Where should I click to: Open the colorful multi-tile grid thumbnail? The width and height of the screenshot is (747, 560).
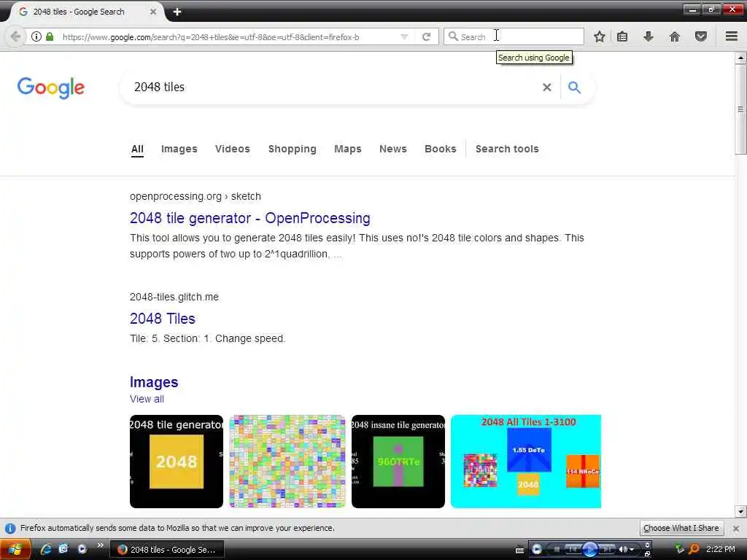tap(287, 462)
